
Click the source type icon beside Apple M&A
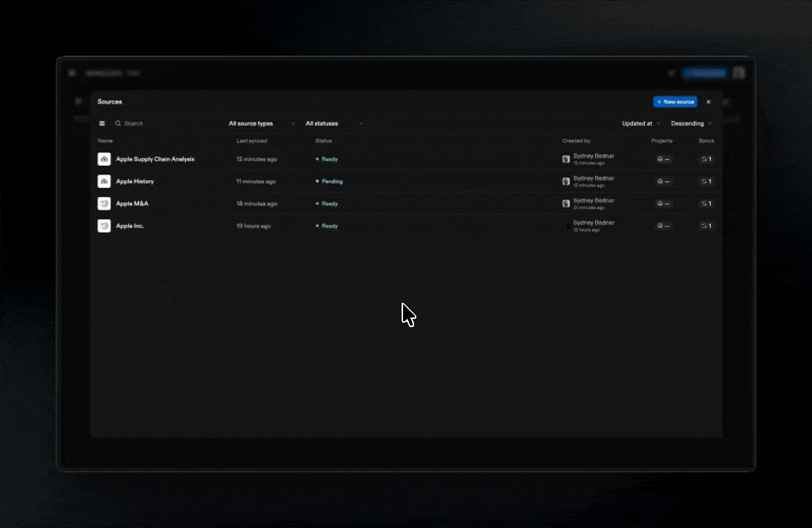coord(104,203)
